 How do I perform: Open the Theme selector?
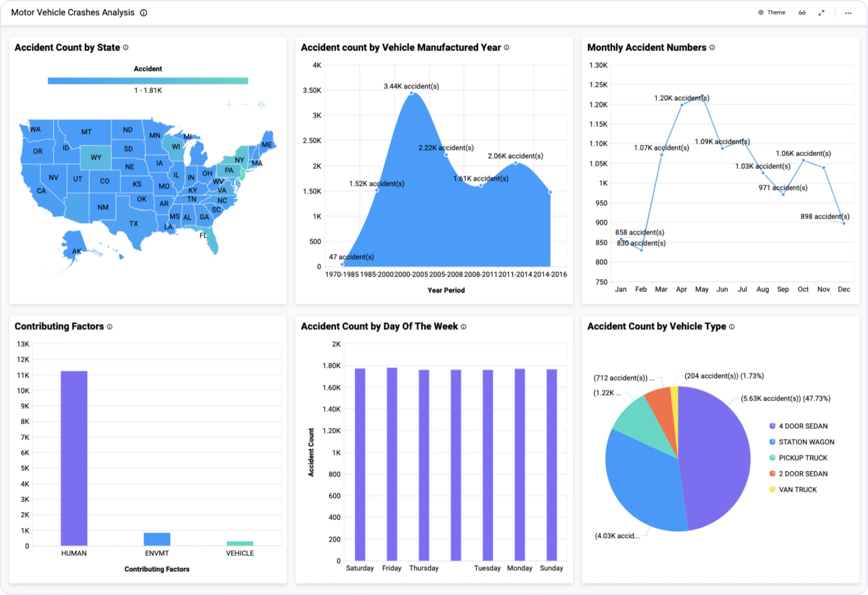pos(771,13)
